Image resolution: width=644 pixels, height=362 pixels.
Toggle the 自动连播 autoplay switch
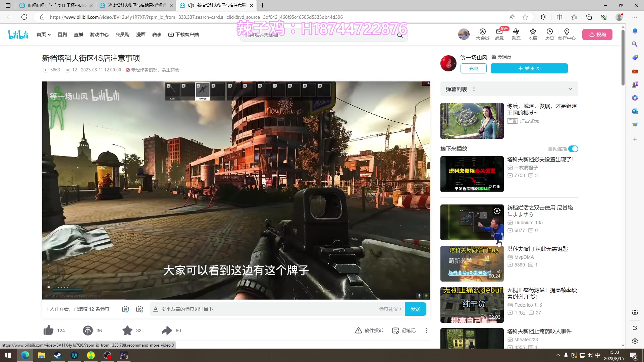[x=573, y=149]
